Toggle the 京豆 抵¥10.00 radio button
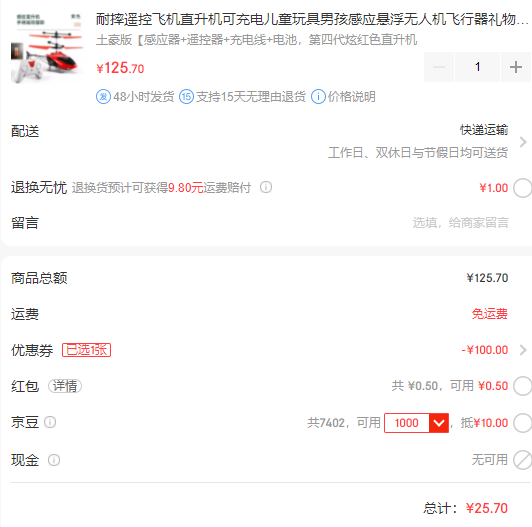 (x=522, y=423)
